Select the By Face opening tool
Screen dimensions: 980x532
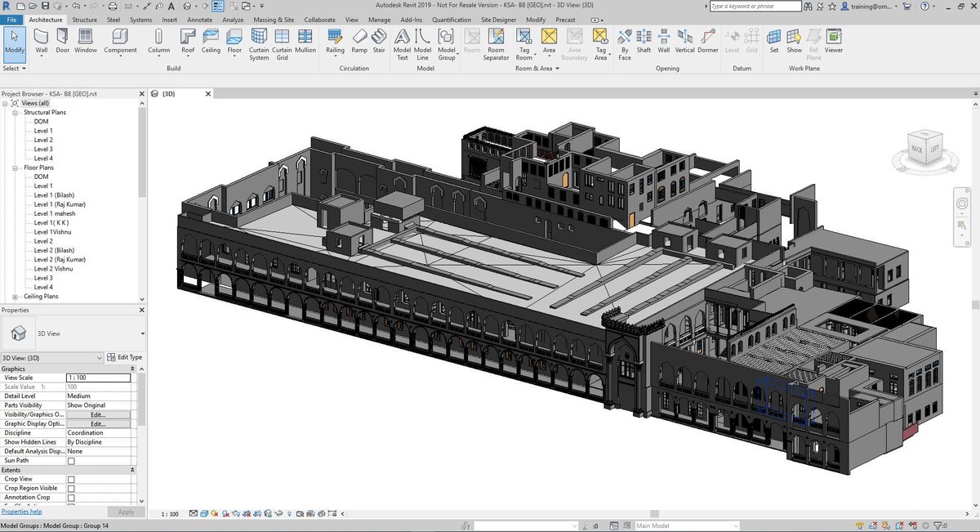[x=625, y=45]
